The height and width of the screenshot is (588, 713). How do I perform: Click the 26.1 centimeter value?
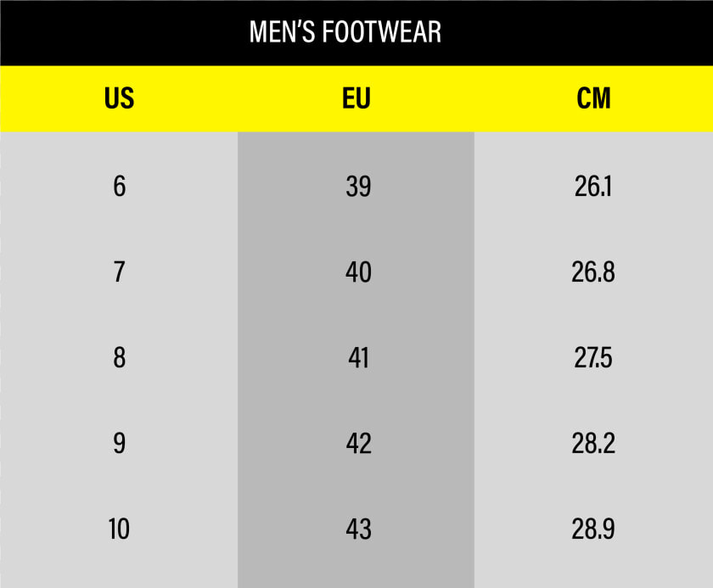pos(593,187)
